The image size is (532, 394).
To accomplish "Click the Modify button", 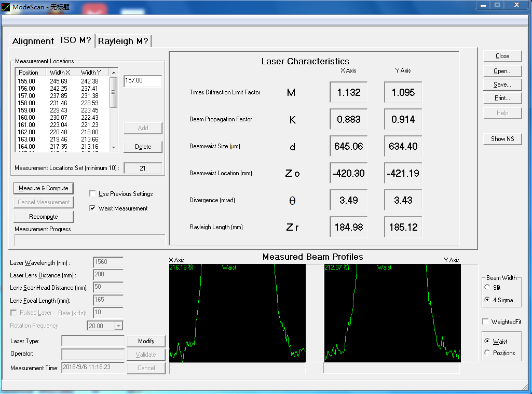I will pyautogui.click(x=146, y=341).
